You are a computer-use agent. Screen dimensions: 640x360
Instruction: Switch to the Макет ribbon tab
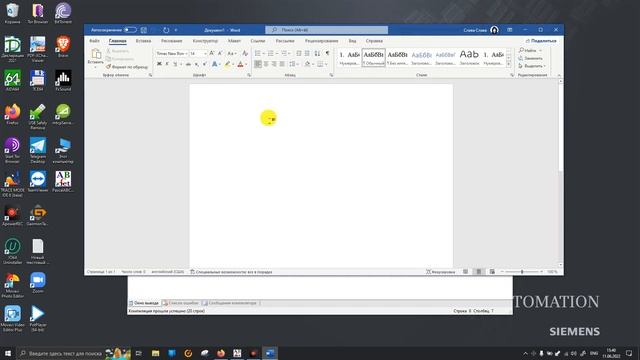click(x=234, y=41)
